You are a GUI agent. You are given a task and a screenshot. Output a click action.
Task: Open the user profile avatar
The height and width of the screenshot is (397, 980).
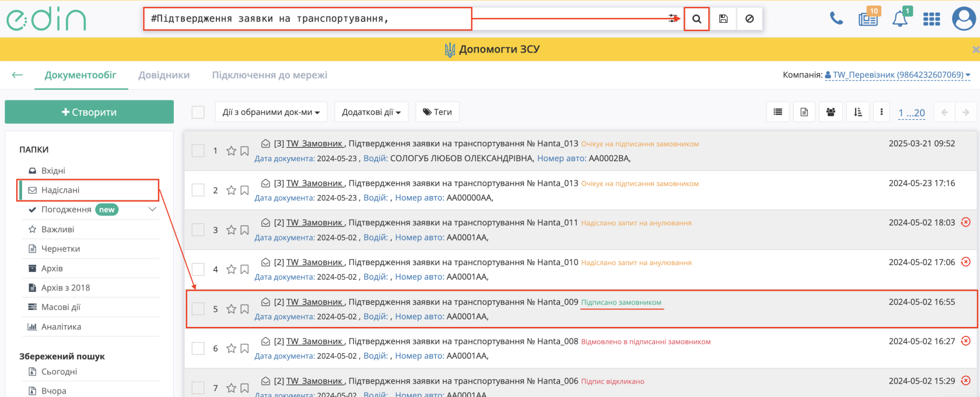[964, 19]
